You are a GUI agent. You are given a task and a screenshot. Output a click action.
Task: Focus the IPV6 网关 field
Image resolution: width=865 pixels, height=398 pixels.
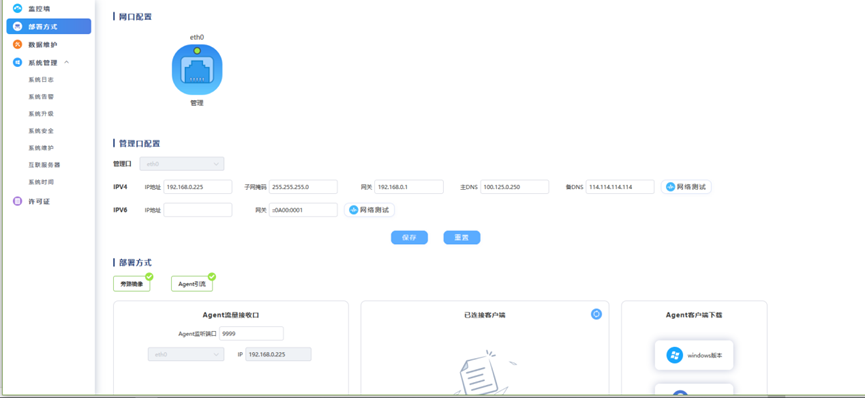[303, 210]
